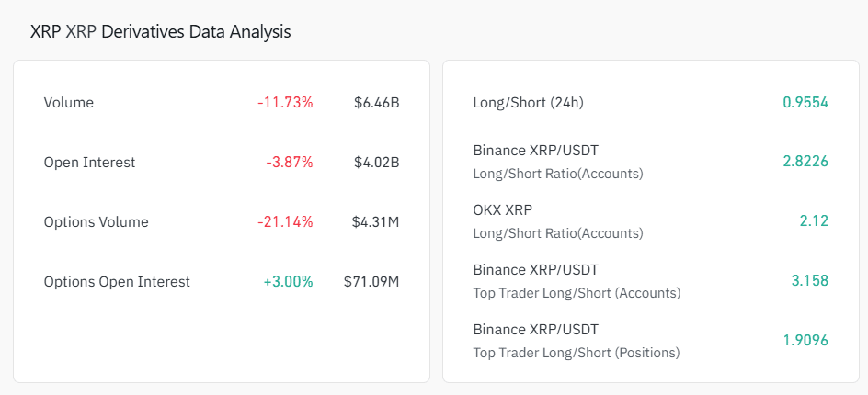Select the Long/Short (24h) label
The height and width of the screenshot is (395, 868).
tap(528, 103)
